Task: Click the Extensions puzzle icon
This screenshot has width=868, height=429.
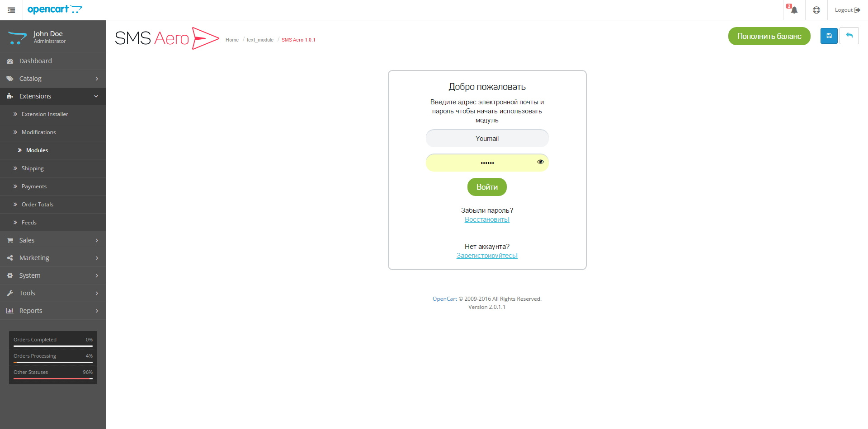Action: (x=10, y=96)
